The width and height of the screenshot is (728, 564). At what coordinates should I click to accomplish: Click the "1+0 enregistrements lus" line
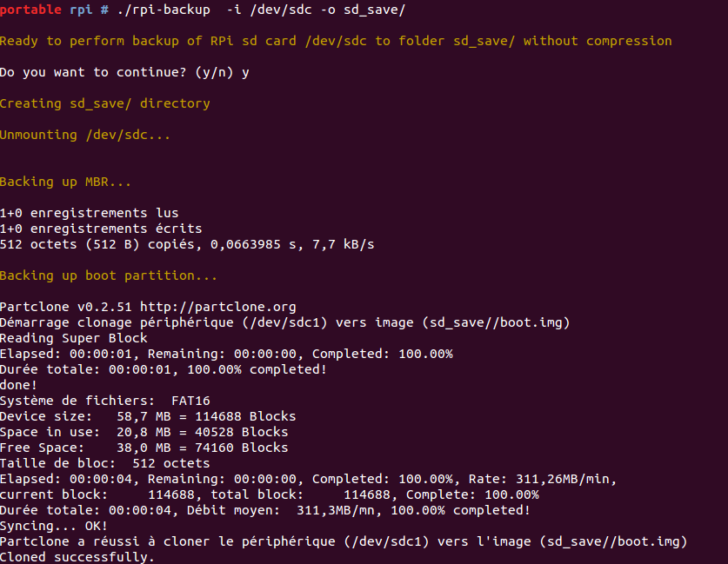tap(89, 213)
